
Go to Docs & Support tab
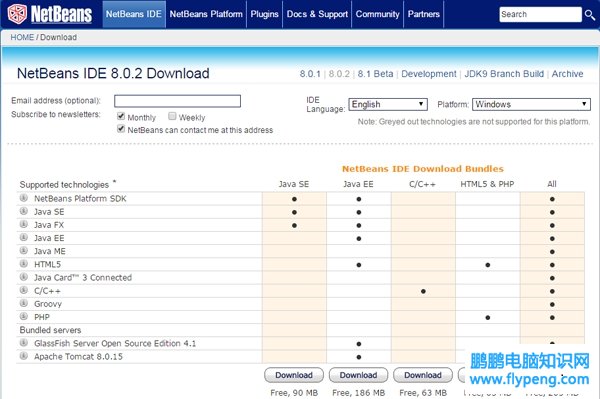(317, 14)
